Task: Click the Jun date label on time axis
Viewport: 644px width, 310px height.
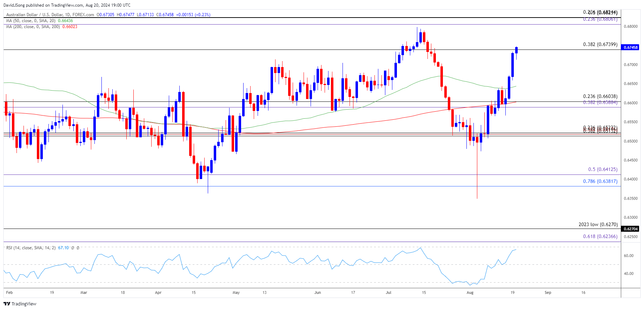Action: tap(318, 292)
